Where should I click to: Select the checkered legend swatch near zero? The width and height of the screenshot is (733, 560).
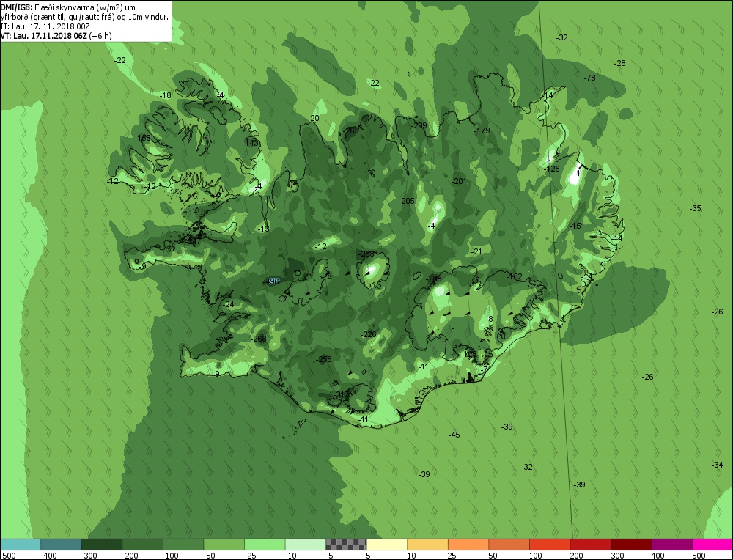pos(346,545)
